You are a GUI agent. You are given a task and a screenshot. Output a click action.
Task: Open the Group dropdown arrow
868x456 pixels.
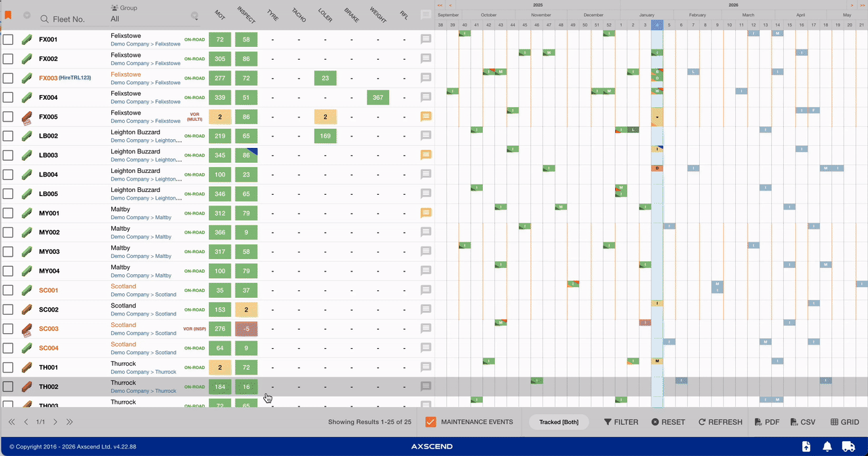pyautogui.click(x=195, y=16)
